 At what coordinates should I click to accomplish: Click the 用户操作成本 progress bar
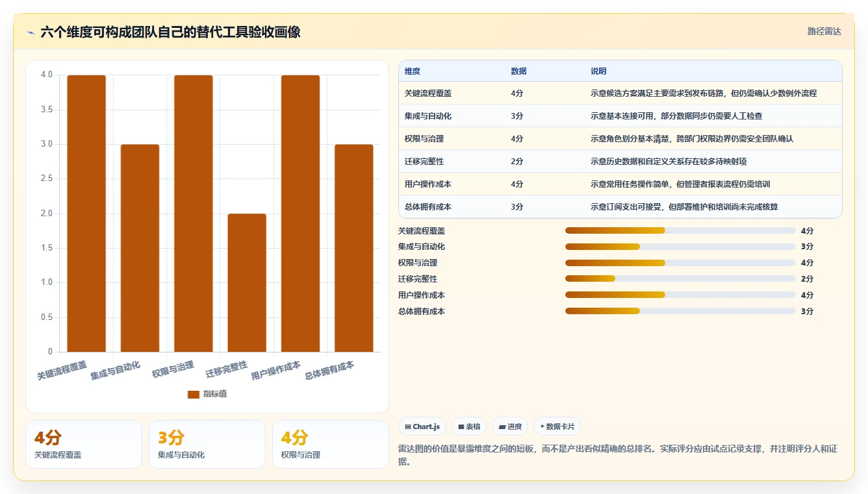tap(680, 295)
